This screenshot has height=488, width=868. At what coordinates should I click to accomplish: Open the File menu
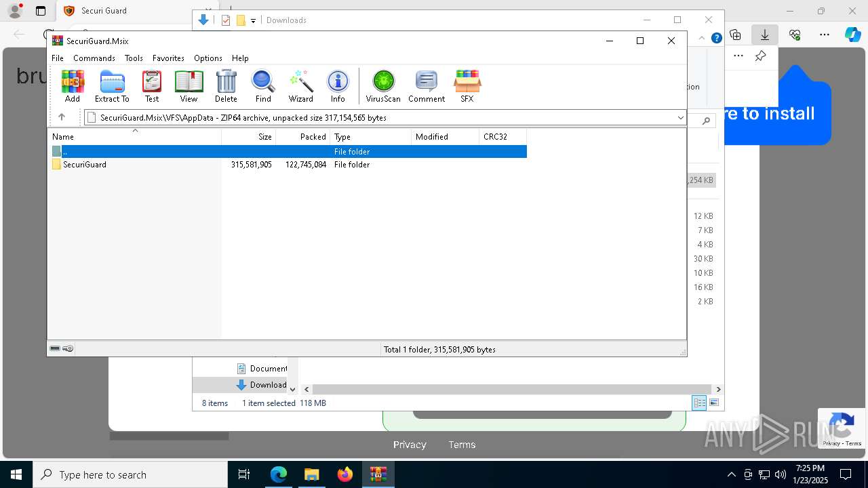pyautogui.click(x=58, y=58)
